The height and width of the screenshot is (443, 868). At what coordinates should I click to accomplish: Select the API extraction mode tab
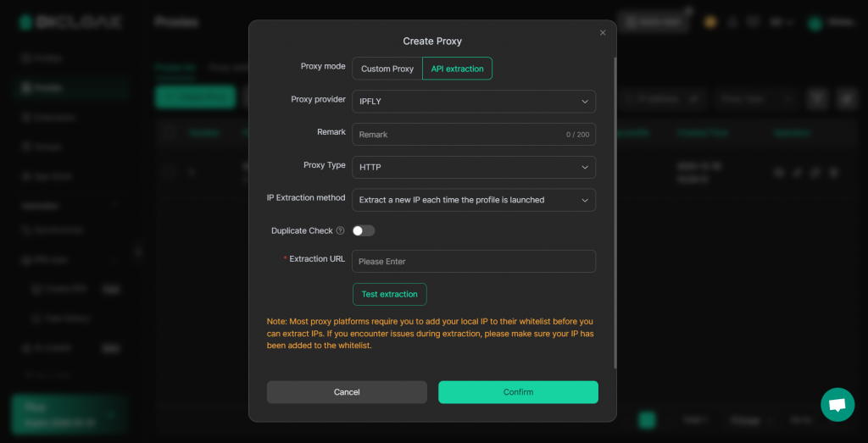coord(457,69)
